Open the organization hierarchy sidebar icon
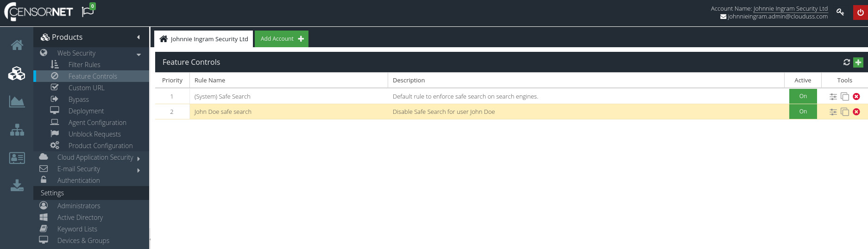Viewport: 868px width, 249px height. (17, 130)
